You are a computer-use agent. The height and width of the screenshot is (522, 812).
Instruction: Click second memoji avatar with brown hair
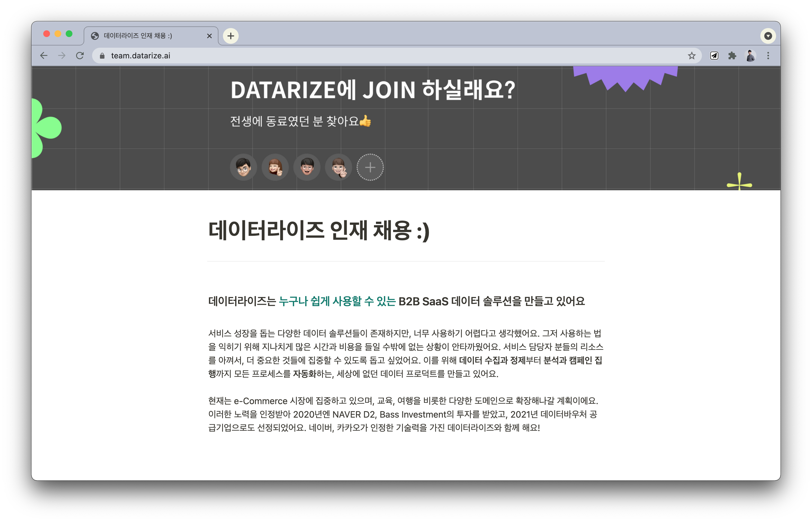[275, 167]
